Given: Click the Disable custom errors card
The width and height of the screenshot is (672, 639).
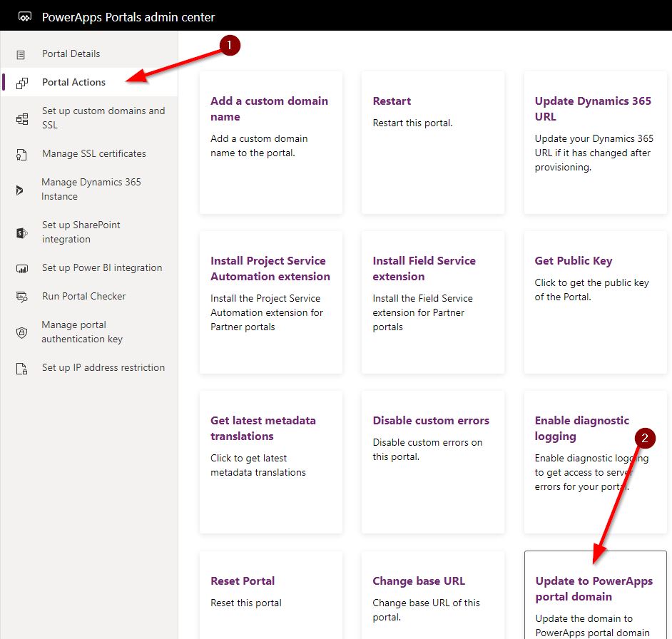Looking at the screenshot, I should [433, 462].
